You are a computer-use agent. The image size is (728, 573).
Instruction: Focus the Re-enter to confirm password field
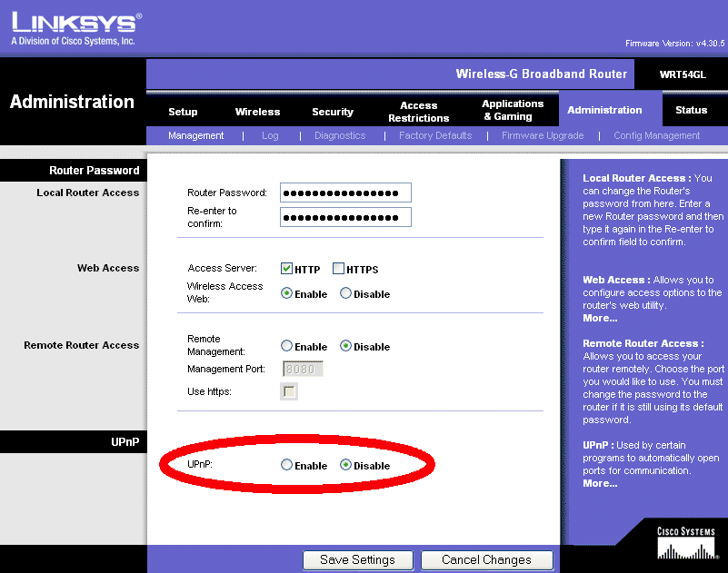coord(345,217)
